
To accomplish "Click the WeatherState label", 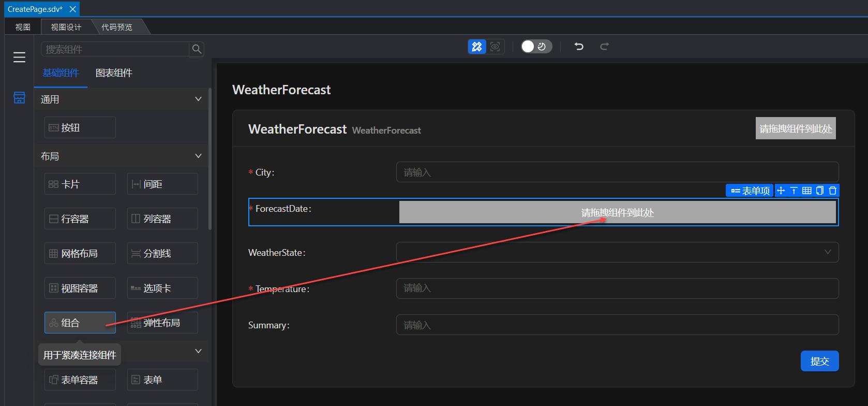I will tap(277, 253).
